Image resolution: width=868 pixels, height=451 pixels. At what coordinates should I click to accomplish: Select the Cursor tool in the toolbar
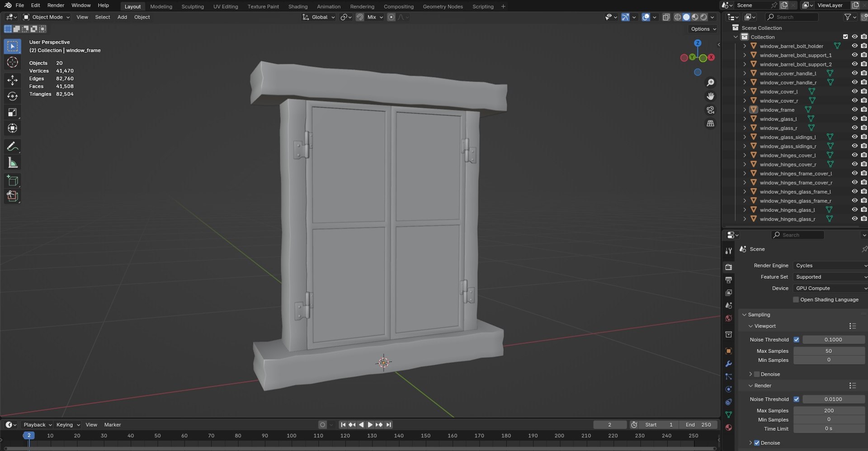tap(12, 62)
